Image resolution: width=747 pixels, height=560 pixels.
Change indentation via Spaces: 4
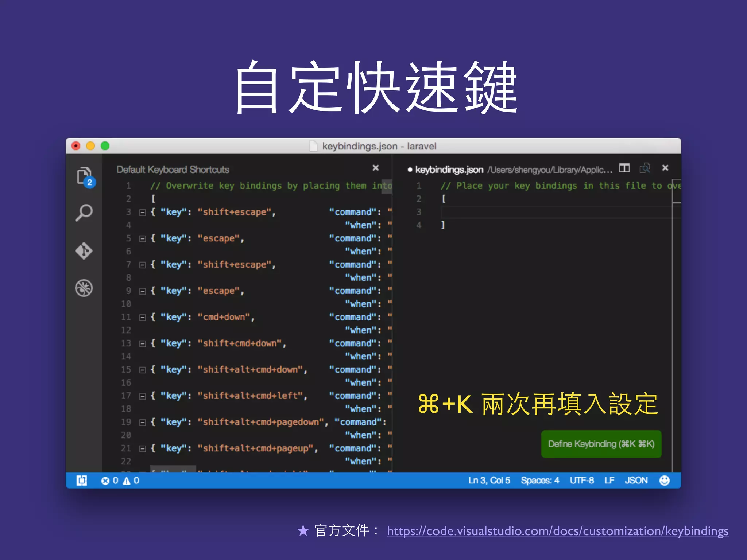(540, 481)
